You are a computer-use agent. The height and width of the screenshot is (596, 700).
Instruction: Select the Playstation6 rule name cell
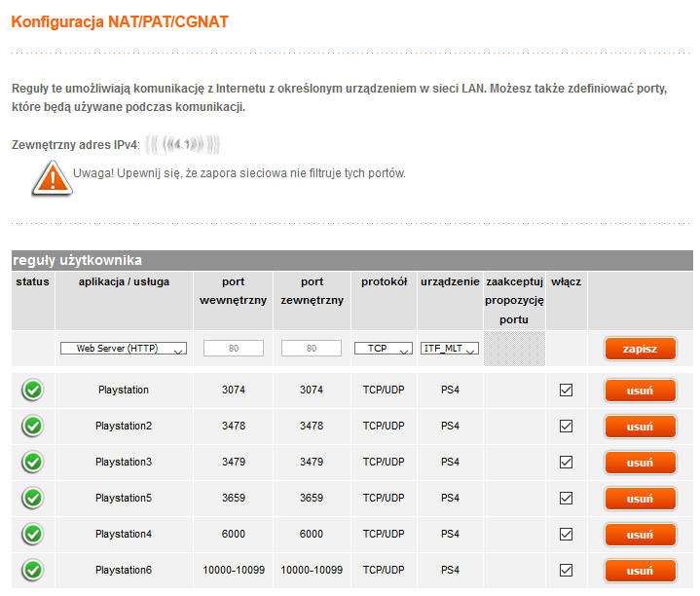tap(124, 570)
